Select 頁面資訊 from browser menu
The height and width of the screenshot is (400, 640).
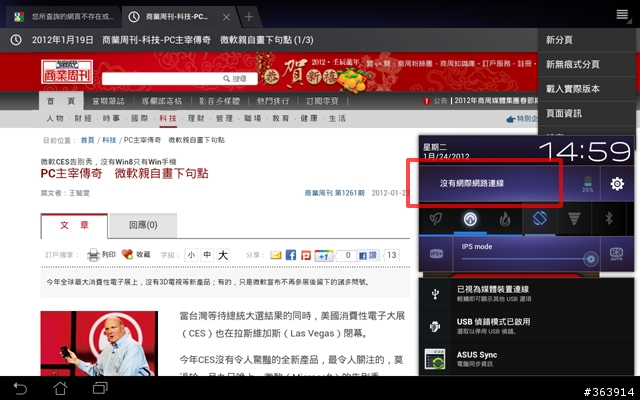tap(587, 113)
